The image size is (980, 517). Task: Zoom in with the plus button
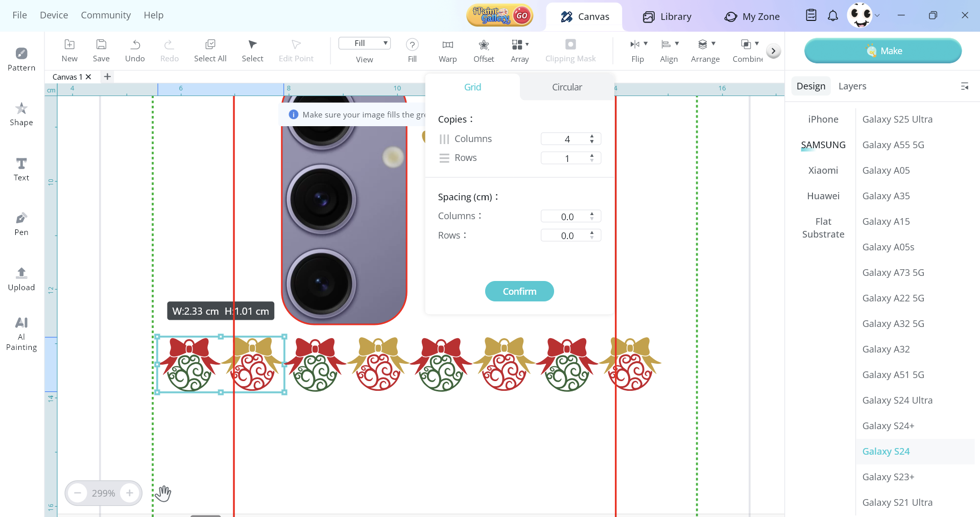pyautogui.click(x=130, y=493)
